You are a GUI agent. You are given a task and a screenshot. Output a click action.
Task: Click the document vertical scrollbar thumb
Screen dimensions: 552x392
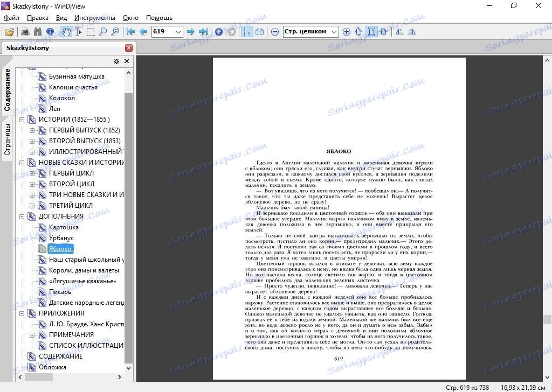(548, 319)
